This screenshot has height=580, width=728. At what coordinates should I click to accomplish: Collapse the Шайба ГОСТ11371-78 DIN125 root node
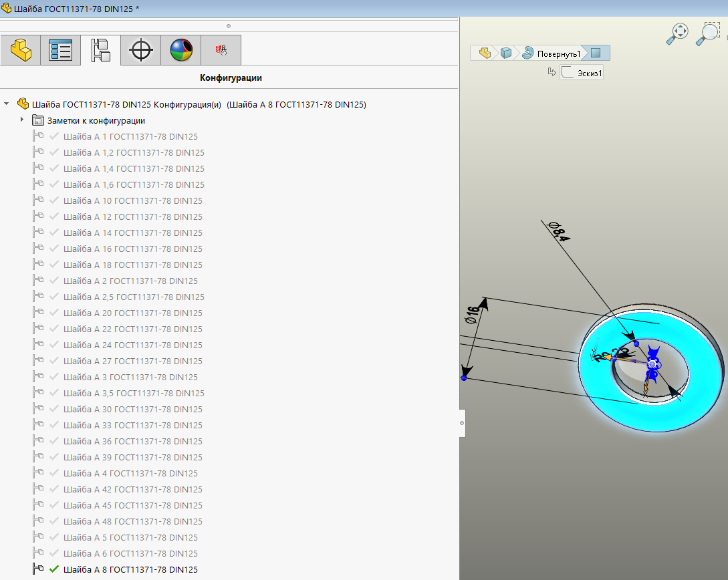pyautogui.click(x=7, y=104)
